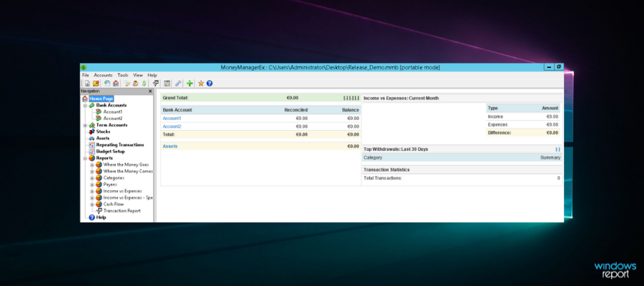Select the Reports label in tree
This screenshot has width=644, height=286.
click(104, 158)
